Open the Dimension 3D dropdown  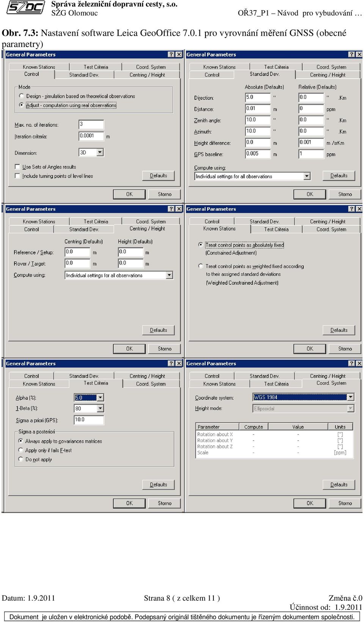pyautogui.click(x=100, y=152)
